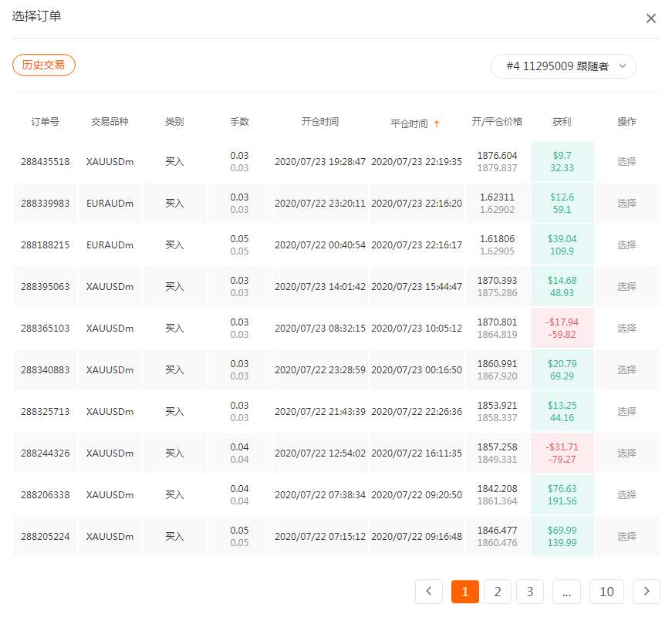Click the 平仓时间 sort arrow icon

[x=437, y=123]
